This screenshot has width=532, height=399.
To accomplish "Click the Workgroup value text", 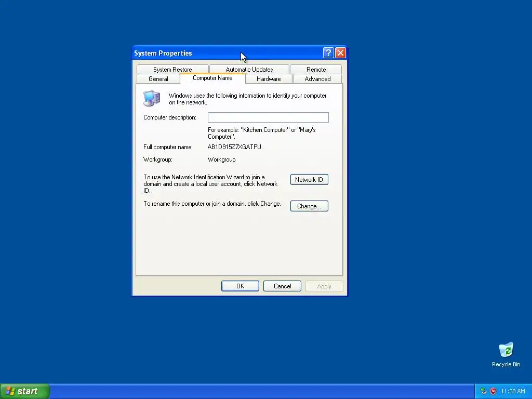I will tap(221, 159).
